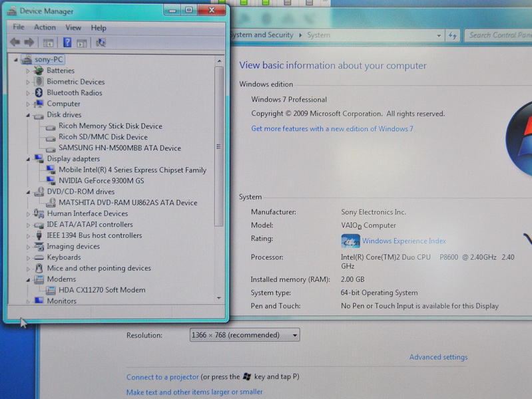The image size is (532, 399).
Task: Select the Mice and other pointing devices icon
Action: tap(39, 268)
